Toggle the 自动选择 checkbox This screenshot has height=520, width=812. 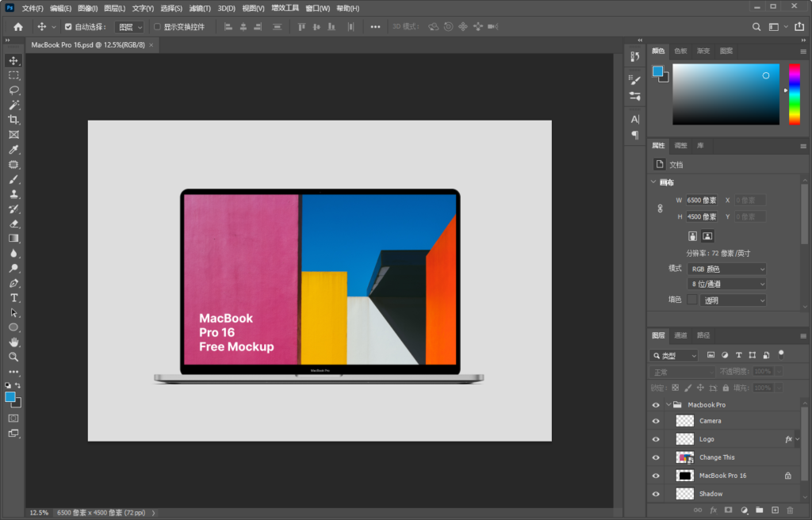point(68,27)
